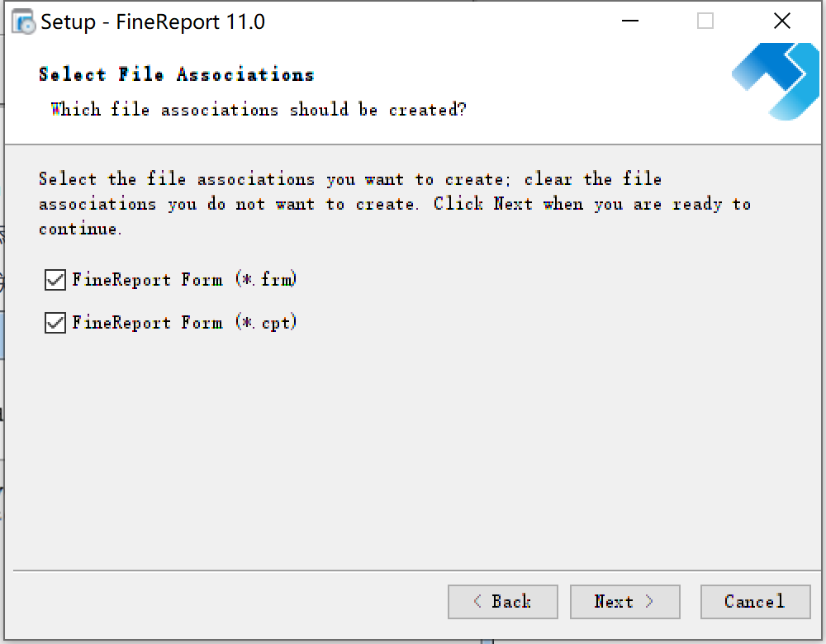Viewport: 826px width, 644px height.
Task: Click the "Setup - FineReport 11.0" window title
Action: click(x=153, y=21)
